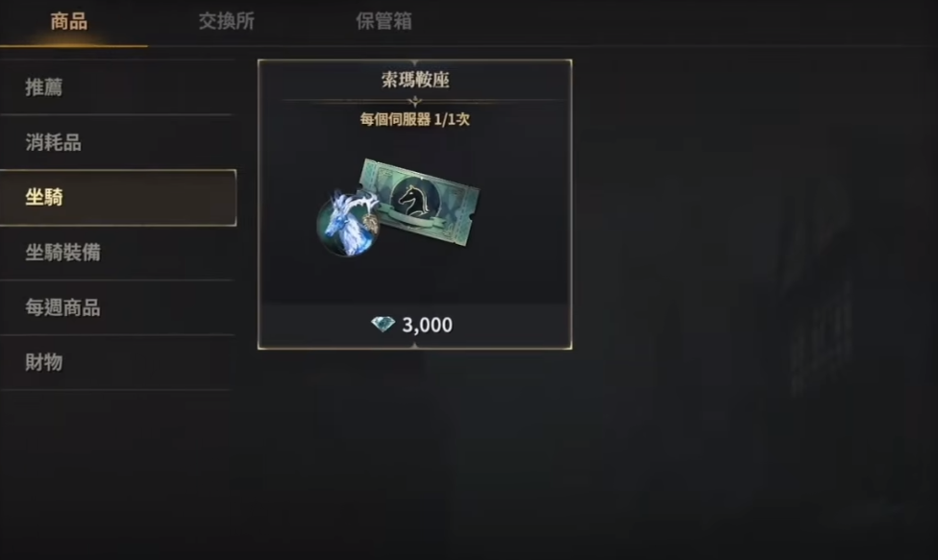Open the 商品 tab
The height and width of the screenshot is (560, 938).
[x=69, y=21]
